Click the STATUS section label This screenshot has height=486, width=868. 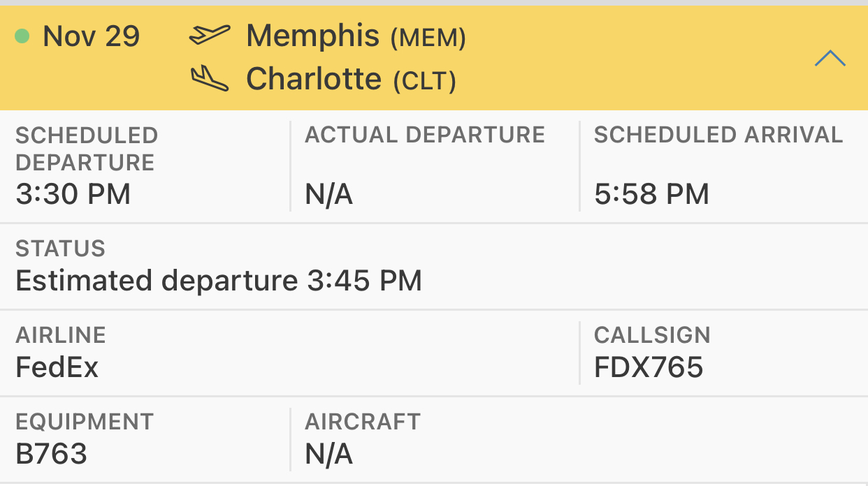60,249
